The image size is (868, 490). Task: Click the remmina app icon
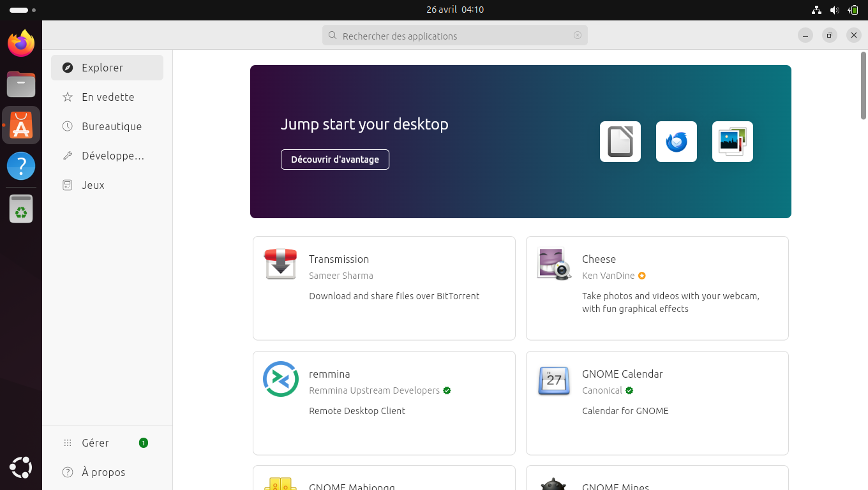point(281,379)
